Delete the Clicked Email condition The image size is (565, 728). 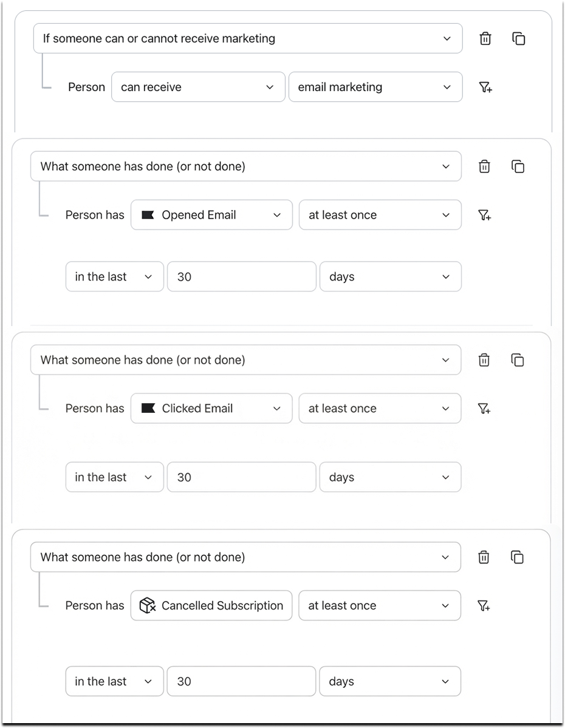[x=484, y=360]
